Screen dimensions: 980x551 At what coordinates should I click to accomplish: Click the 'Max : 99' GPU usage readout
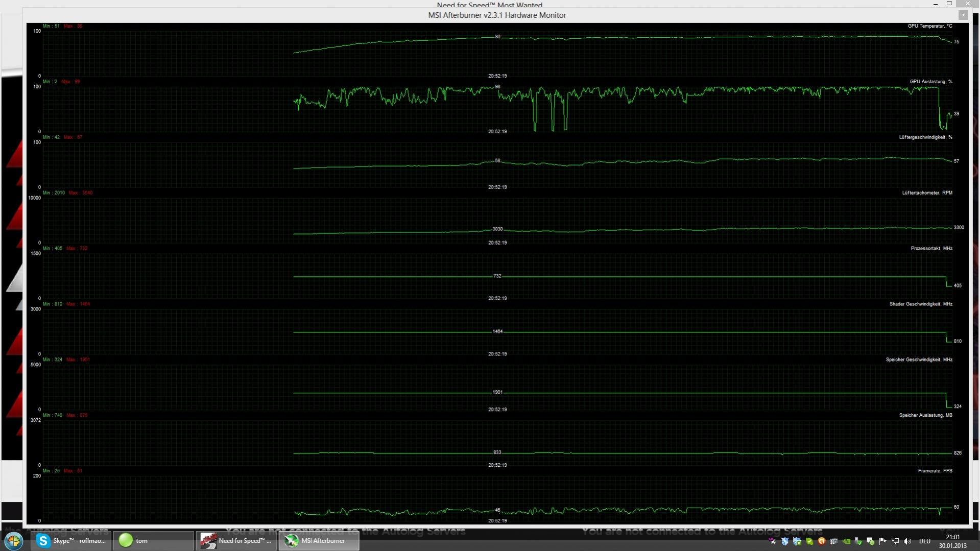pos(70,82)
